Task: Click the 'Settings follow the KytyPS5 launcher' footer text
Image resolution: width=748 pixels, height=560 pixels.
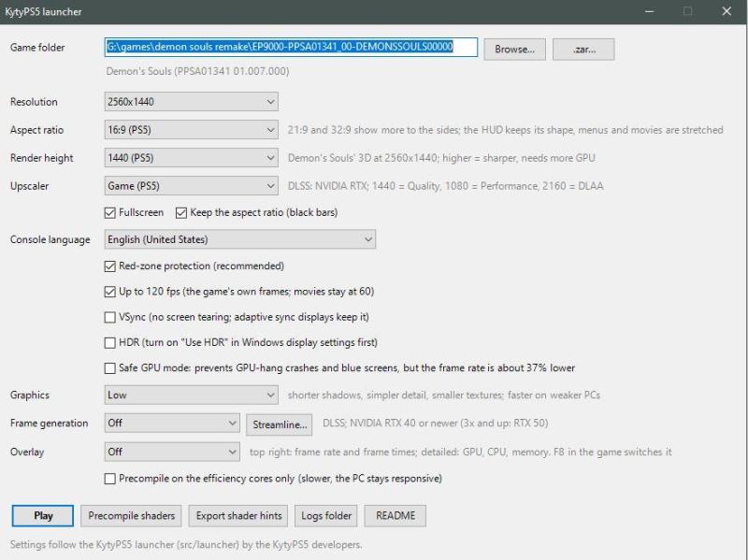Action: 186,544
